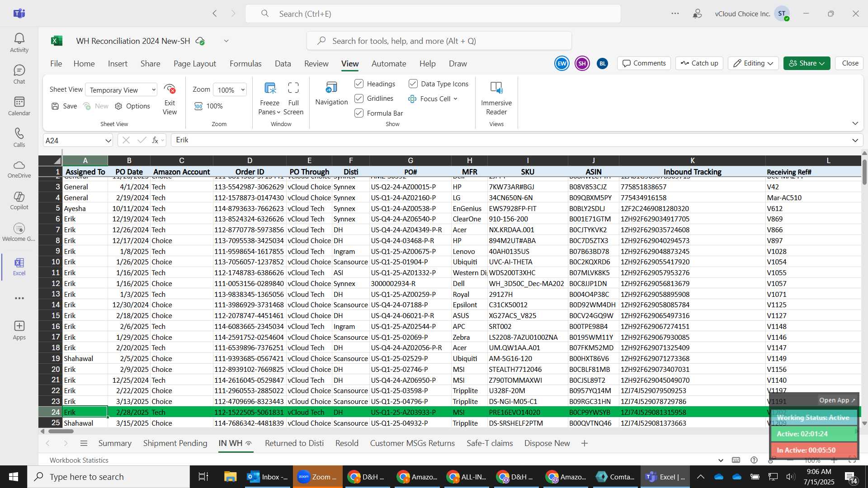Click the Working Status: Active label
Screen dimensions: 868x488
pos(813,418)
